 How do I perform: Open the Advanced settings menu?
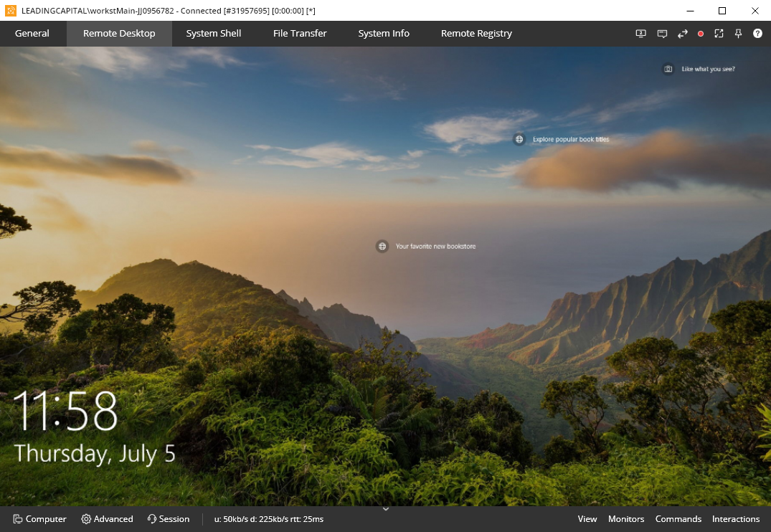[x=107, y=518]
